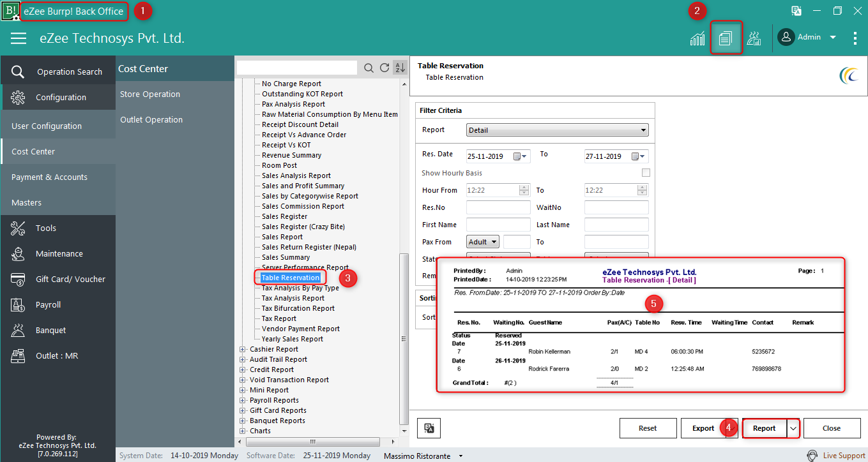Open the Res. Date To calendar picker
868x462 pixels.
coord(637,156)
